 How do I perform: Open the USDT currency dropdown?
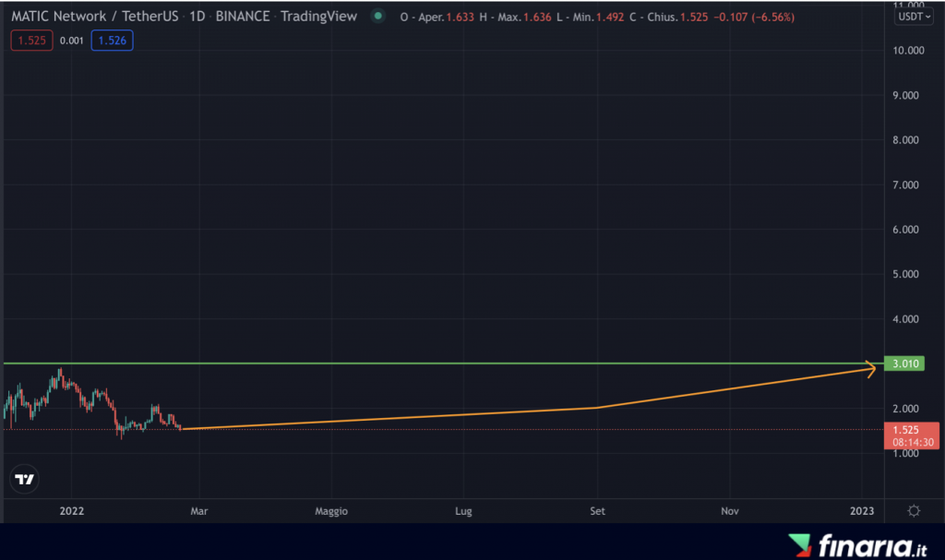click(x=914, y=17)
